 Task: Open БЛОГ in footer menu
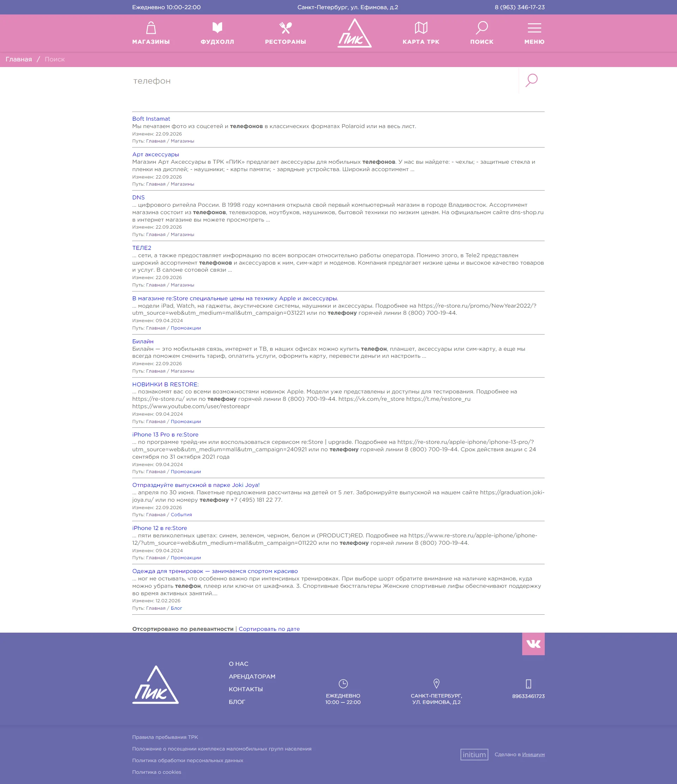[237, 701]
